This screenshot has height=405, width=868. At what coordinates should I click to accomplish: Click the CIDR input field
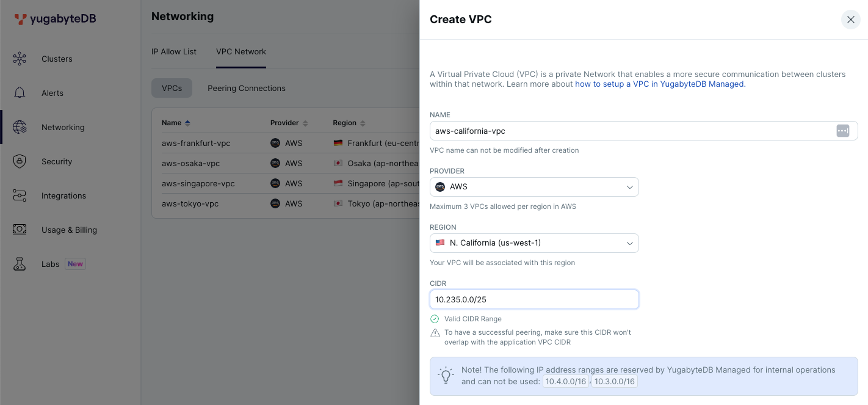(534, 299)
